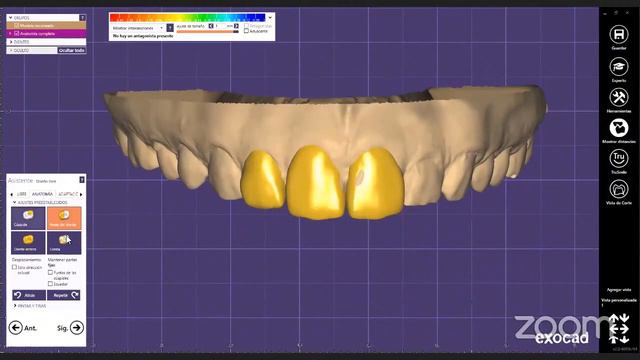Launch the TruSmile rendering icon

pyautogui.click(x=619, y=158)
